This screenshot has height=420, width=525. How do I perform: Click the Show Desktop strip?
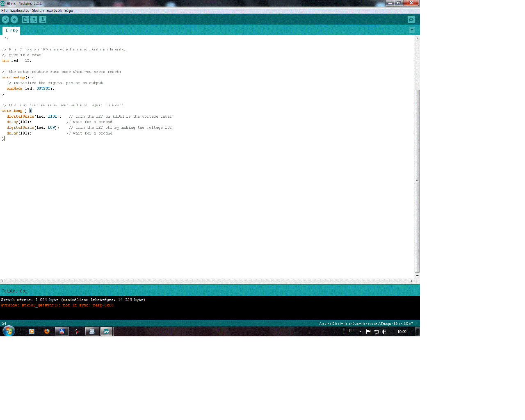pos(418,331)
